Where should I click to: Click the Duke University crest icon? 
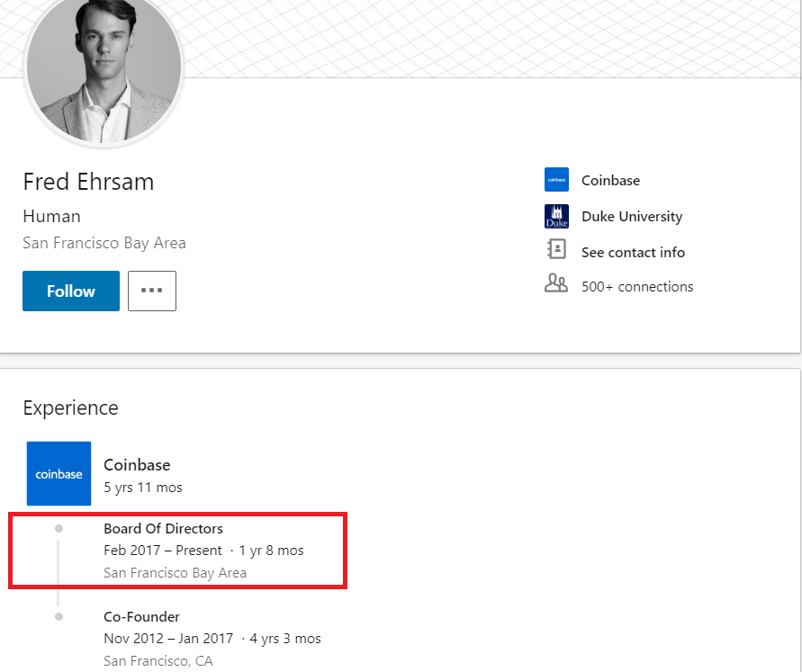click(x=556, y=217)
